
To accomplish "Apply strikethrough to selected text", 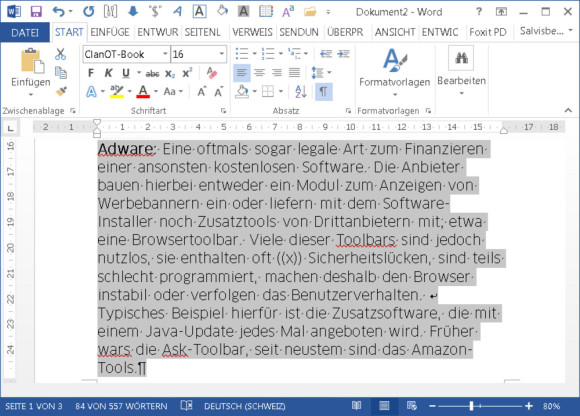I will click(152, 74).
